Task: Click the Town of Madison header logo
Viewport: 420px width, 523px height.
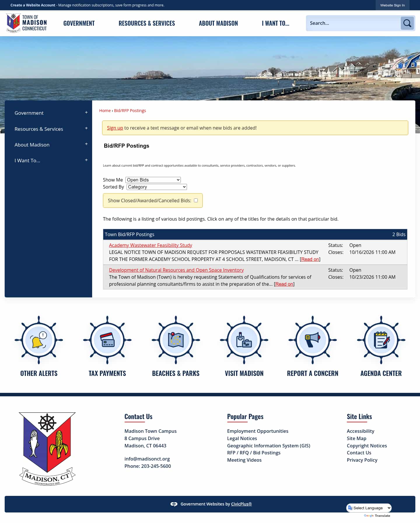Action: click(x=27, y=23)
